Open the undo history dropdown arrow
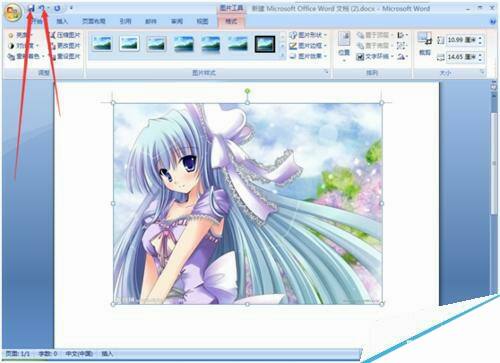 coord(48,8)
